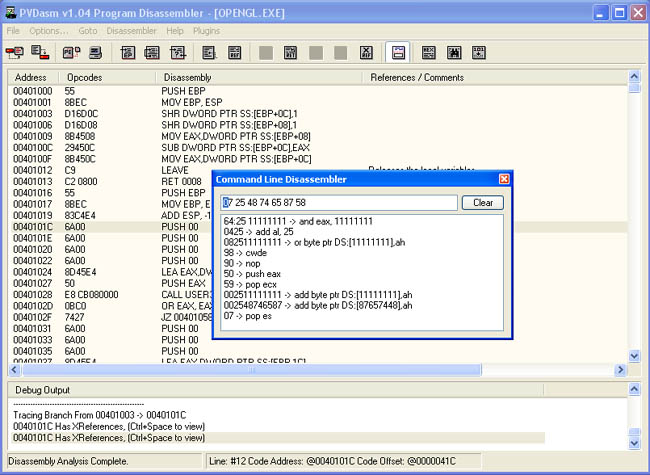The image size is (650, 475).
Task: Click the opcode bytes input field
Action: point(339,203)
